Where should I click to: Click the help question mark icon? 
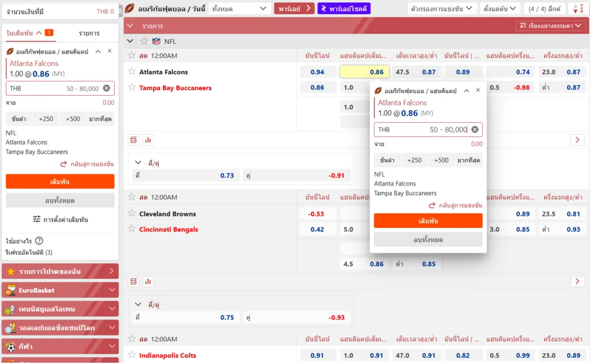pyautogui.click(x=39, y=241)
